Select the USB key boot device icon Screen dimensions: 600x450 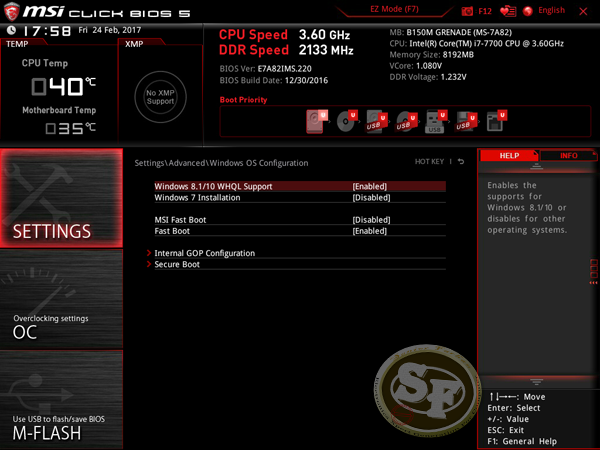point(436,122)
